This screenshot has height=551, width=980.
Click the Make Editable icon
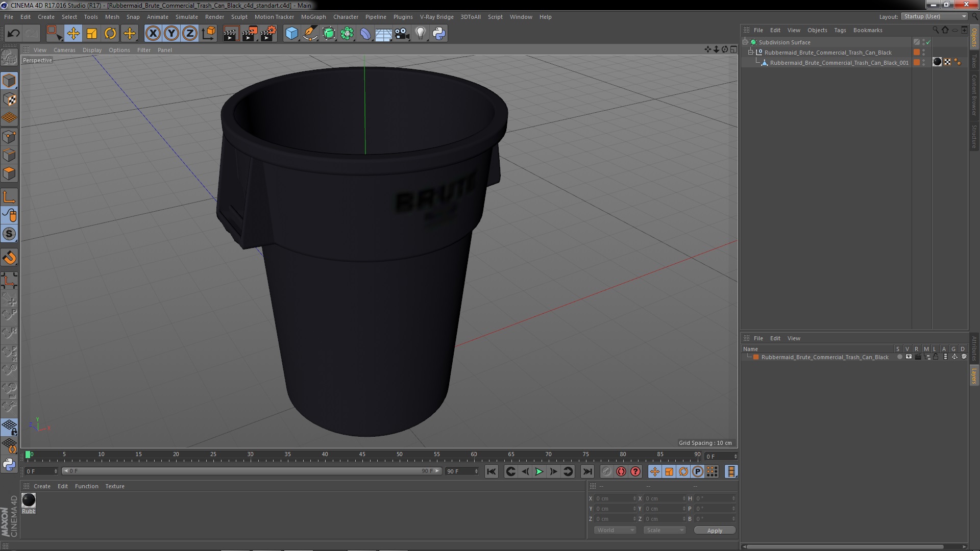click(x=9, y=57)
